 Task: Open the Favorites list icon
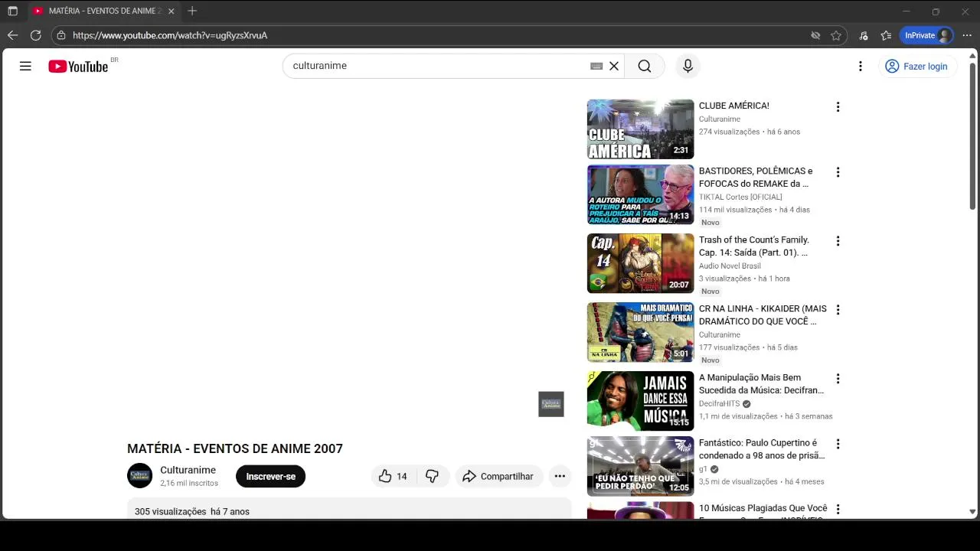tap(887, 35)
